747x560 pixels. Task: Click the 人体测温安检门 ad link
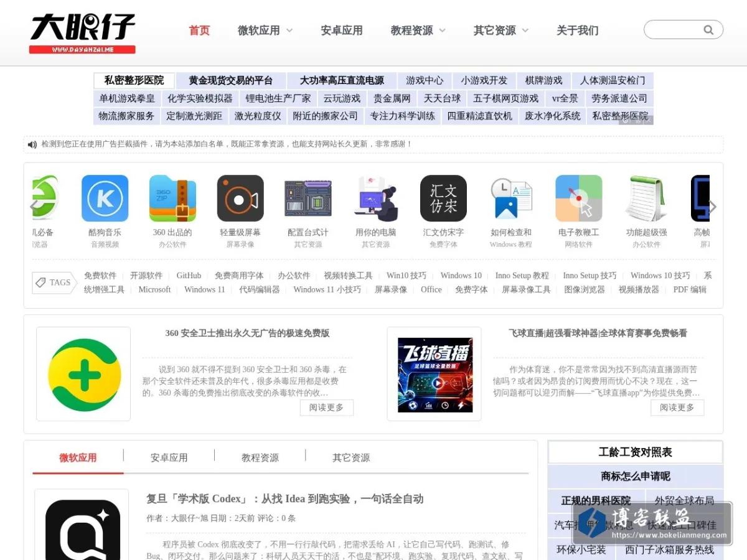[613, 81]
